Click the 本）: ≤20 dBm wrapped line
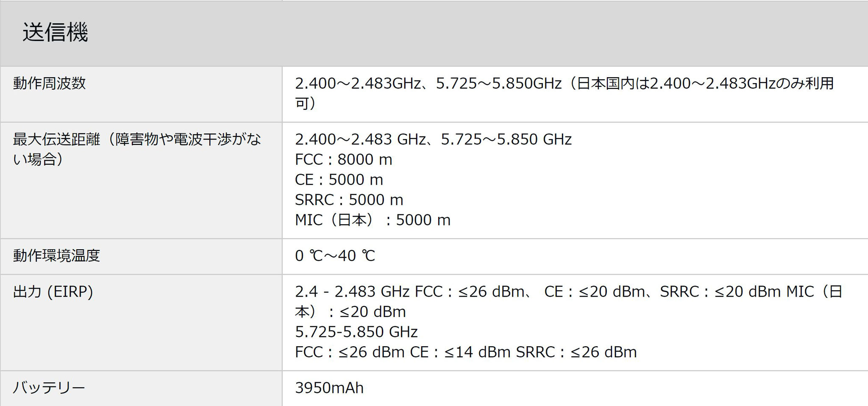 pos(351,312)
